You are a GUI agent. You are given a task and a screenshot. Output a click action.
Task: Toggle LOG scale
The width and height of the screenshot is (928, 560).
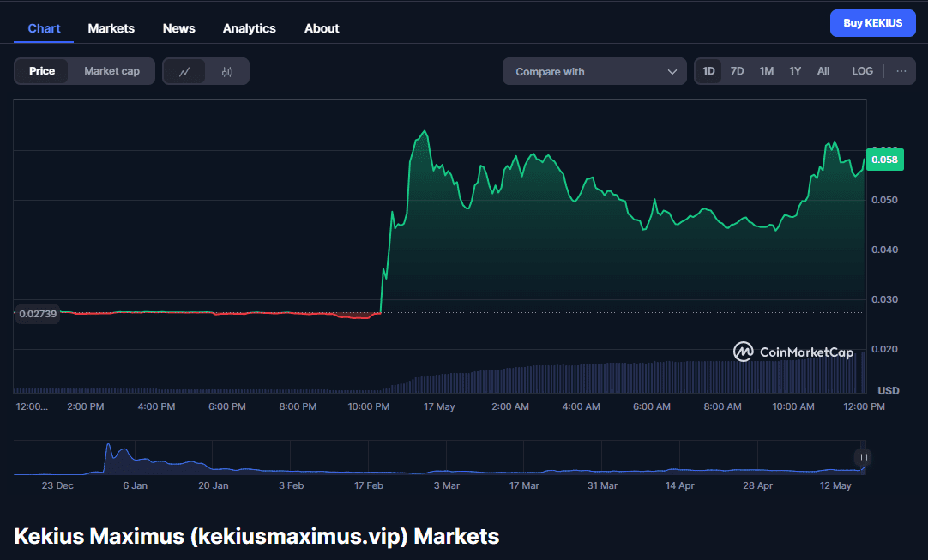pos(862,71)
